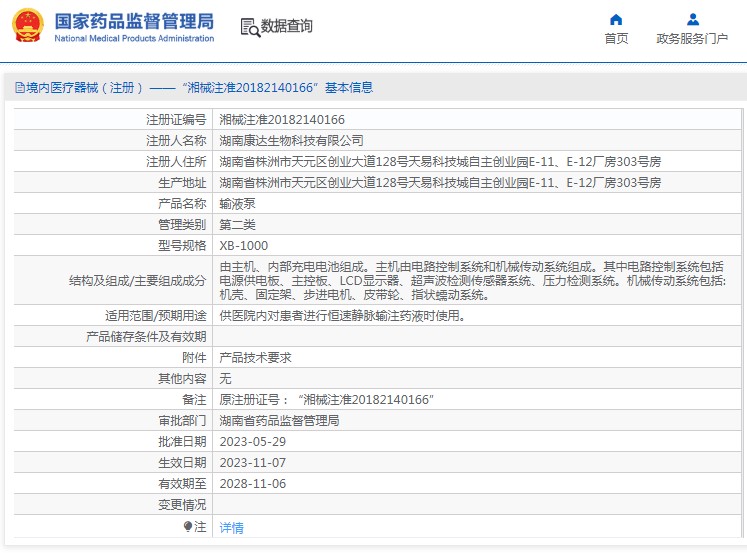Click the 注册证编号 label
Image resolution: width=747 pixels, height=553 pixels.
click(176, 120)
